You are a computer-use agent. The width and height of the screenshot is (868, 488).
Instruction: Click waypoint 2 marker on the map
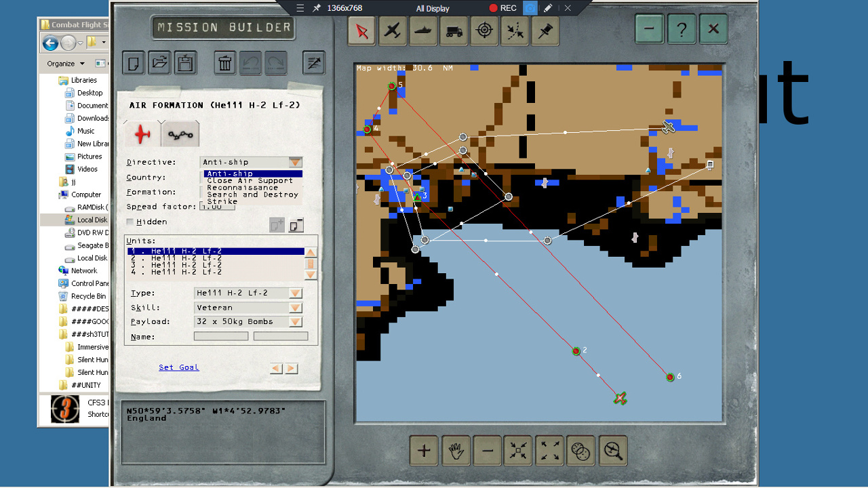[576, 351]
